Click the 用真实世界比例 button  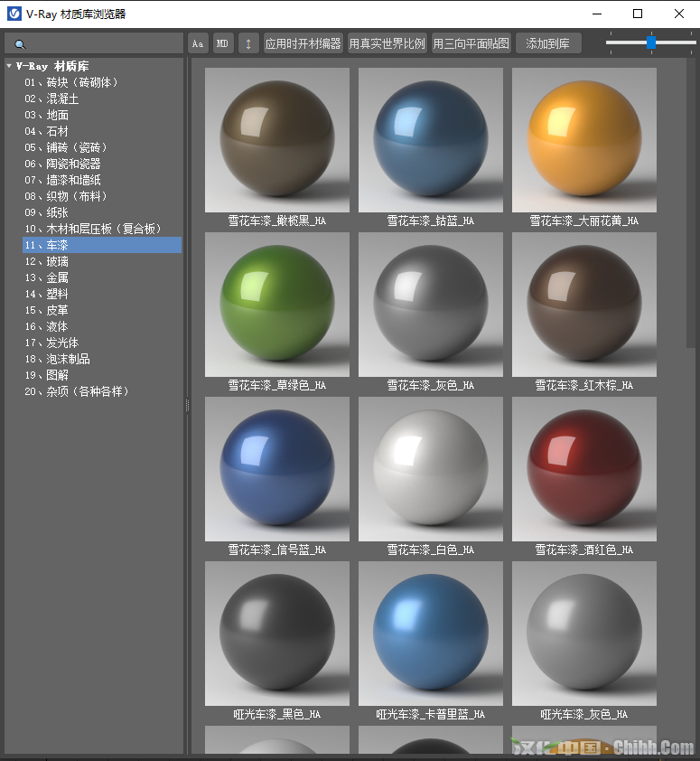(x=387, y=43)
